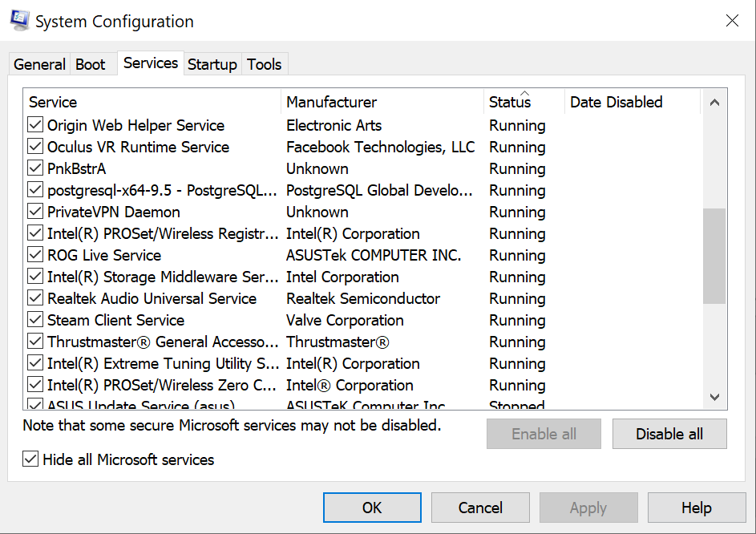Toggle Intel PROSet/Wireless Registry service checkbox
The height and width of the screenshot is (534, 756).
pyautogui.click(x=35, y=233)
